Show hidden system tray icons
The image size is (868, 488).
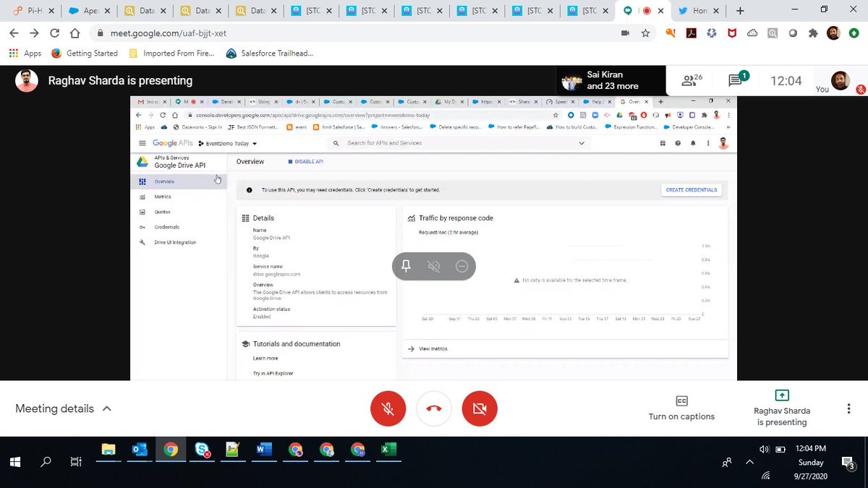pyautogui.click(x=750, y=462)
